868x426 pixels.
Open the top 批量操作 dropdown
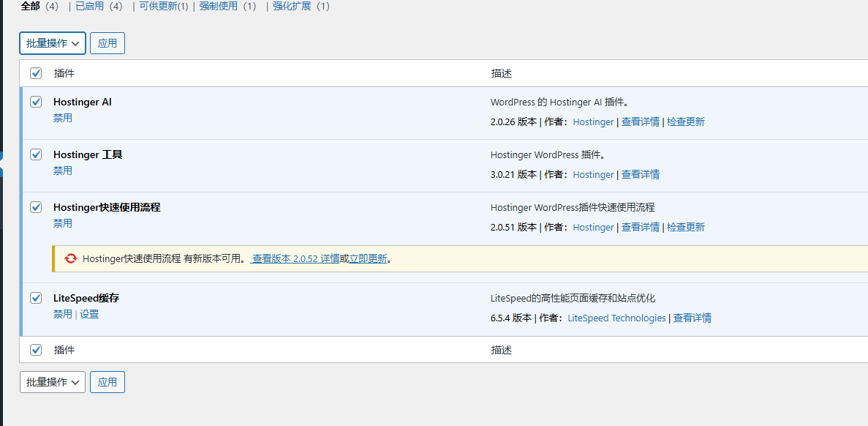coord(53,43)
